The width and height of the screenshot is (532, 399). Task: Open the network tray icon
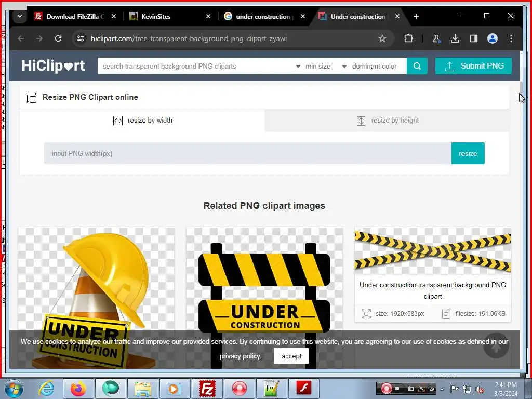pos(467,389)
